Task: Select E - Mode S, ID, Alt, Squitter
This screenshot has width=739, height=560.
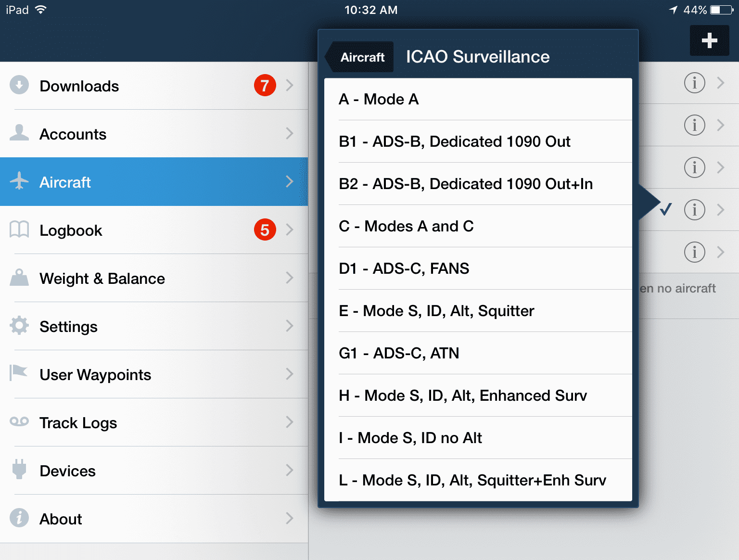Action: 478,311
